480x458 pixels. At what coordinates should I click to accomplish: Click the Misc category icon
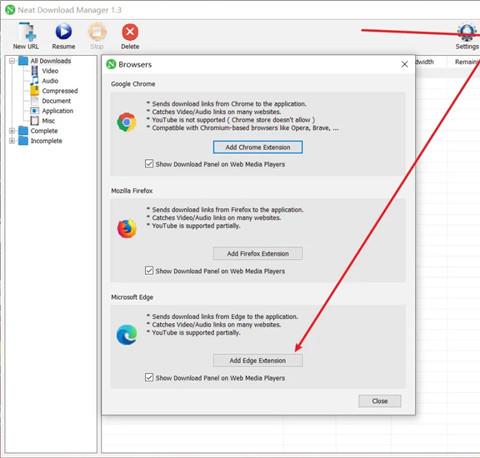coord(35,121)
